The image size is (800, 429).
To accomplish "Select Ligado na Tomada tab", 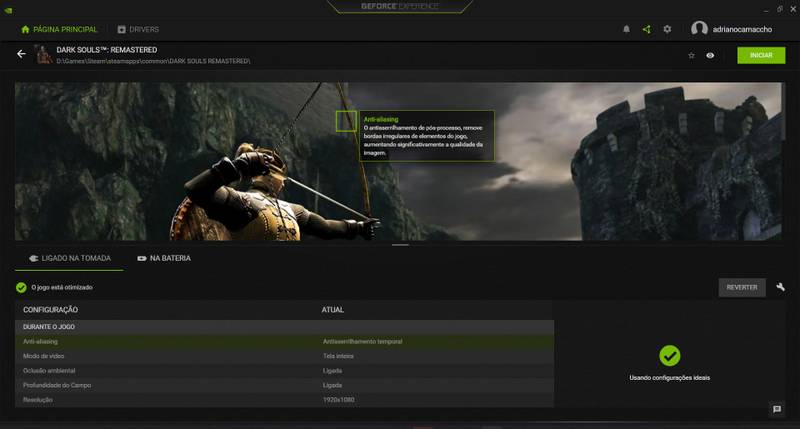I will click(x=69, y=259).
